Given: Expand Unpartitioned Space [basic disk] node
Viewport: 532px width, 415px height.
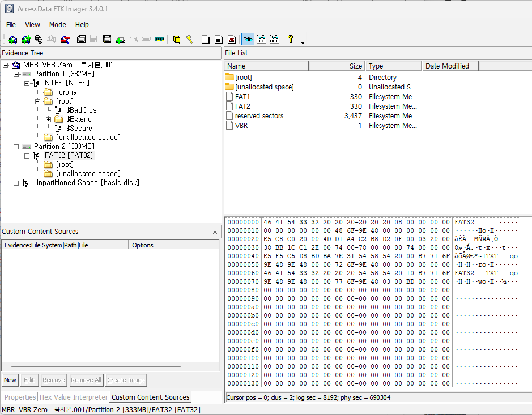Looking at the screenshot, I should (16, 183).
